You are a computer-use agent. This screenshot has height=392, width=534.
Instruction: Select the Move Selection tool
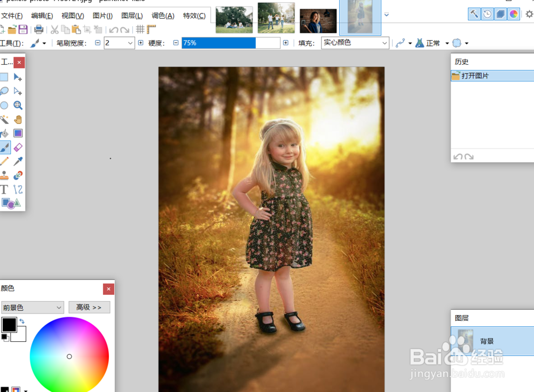pos(18,91)
